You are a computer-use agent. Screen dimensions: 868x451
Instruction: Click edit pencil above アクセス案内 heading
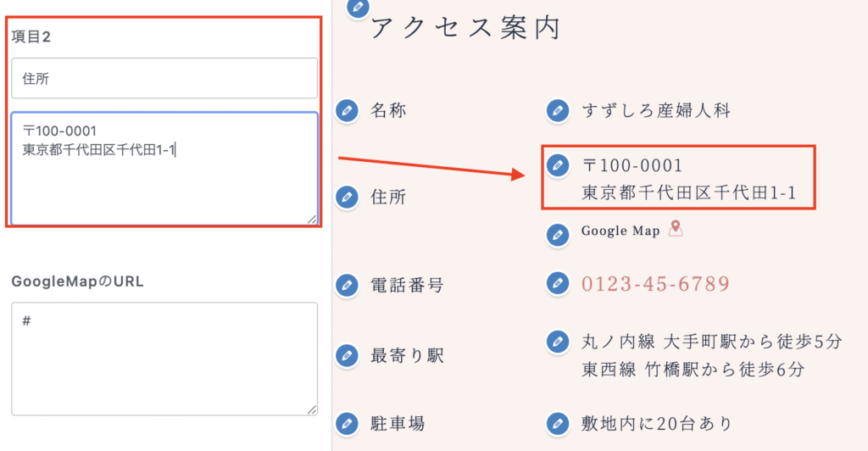[359, 7]
